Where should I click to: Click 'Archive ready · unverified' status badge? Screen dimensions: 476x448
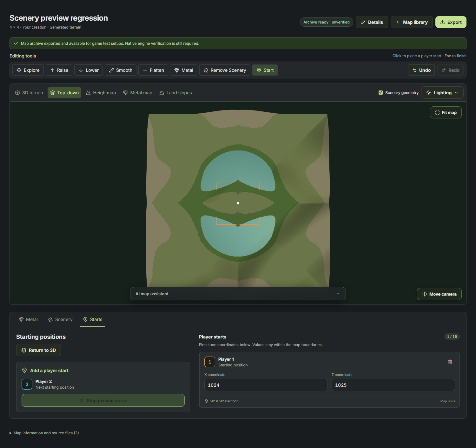pyautogui.click(x=327, y=22)
